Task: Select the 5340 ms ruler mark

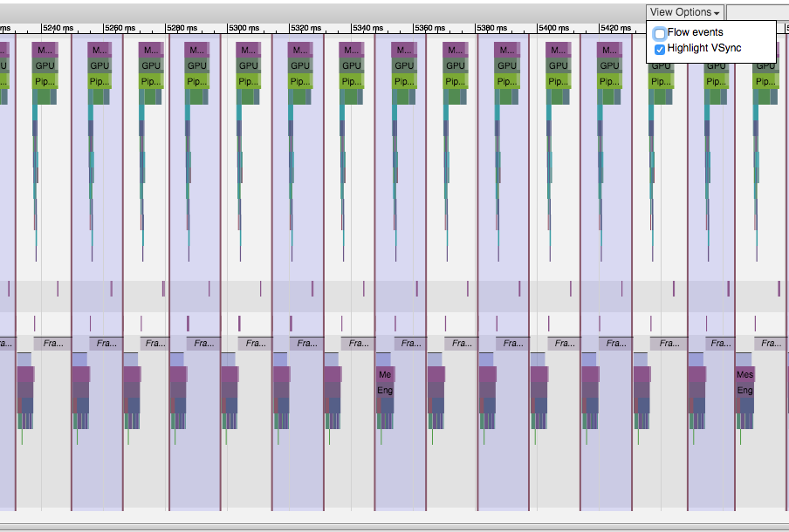Action: tap(367, 28)
